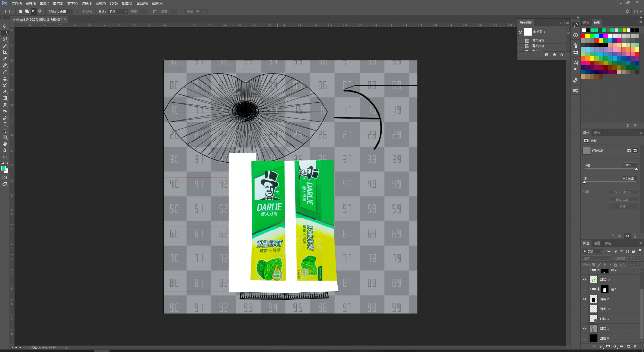The image size is (644, 352).
Task: Expand group 组 1 in Layers
Action: click(x=590, y=289)
